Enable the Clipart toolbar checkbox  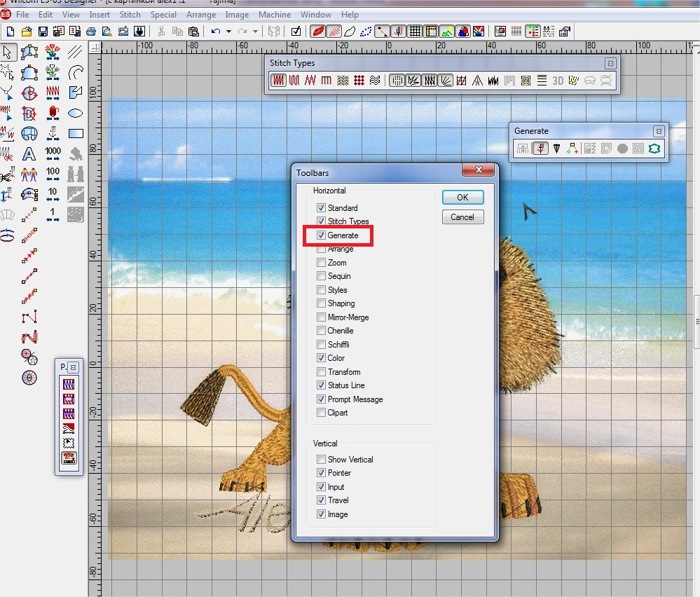[x=321, y=413]
